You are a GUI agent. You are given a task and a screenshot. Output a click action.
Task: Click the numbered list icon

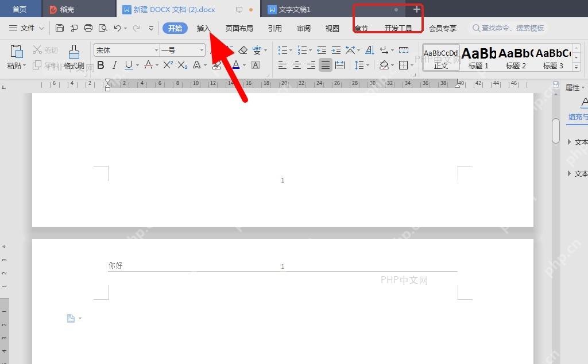[x=302, y=50]
